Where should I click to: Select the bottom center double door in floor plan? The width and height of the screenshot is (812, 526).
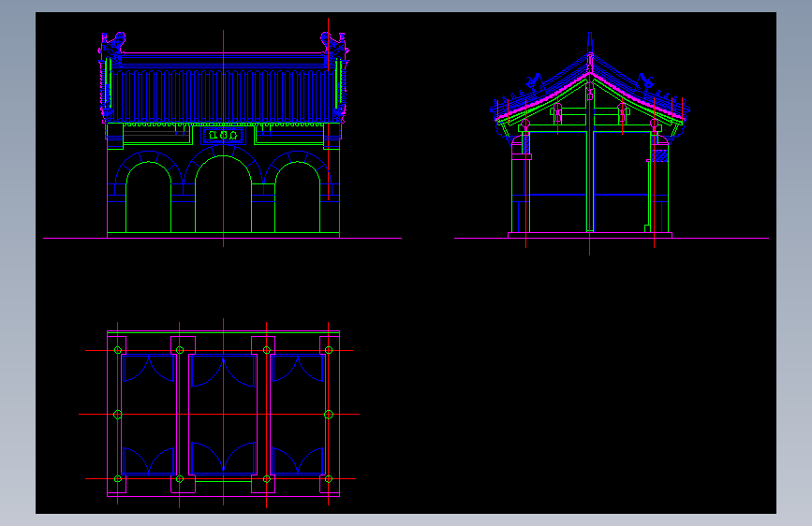tap(223, 458)
